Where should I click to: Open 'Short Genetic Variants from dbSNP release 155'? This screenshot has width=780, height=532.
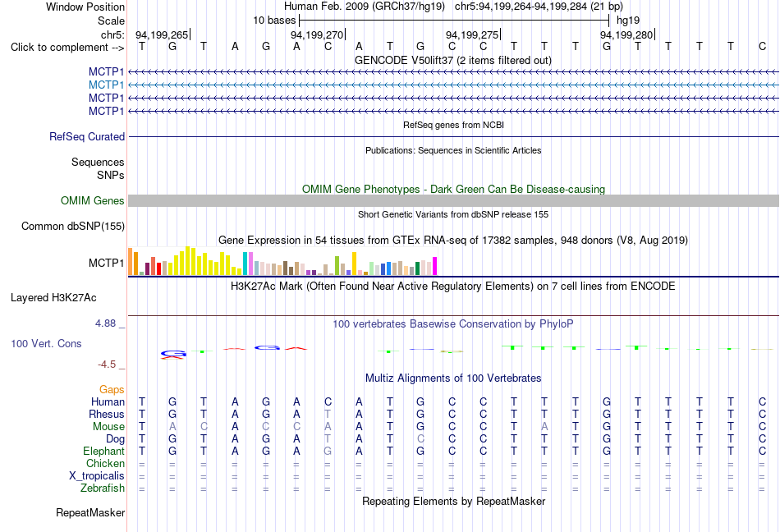(x=453, y=214)
